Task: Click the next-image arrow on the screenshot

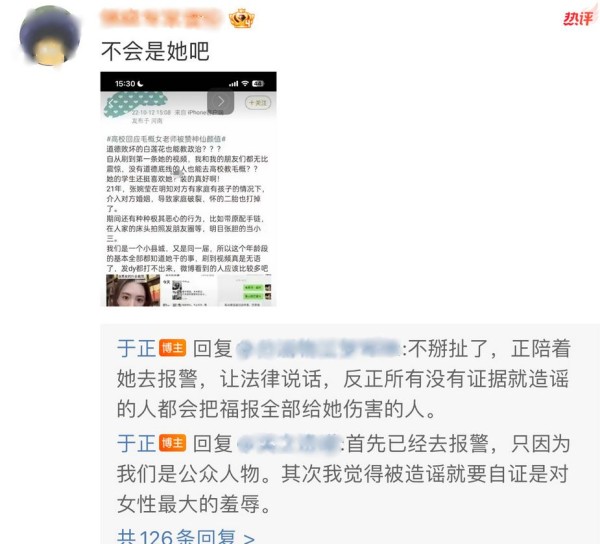Action: 220,101
